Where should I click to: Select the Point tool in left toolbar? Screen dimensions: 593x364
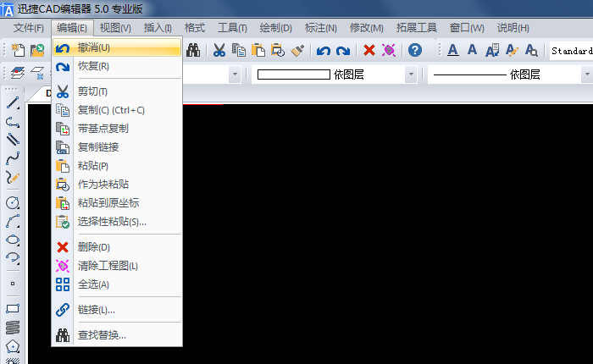(x=13, y=284)
